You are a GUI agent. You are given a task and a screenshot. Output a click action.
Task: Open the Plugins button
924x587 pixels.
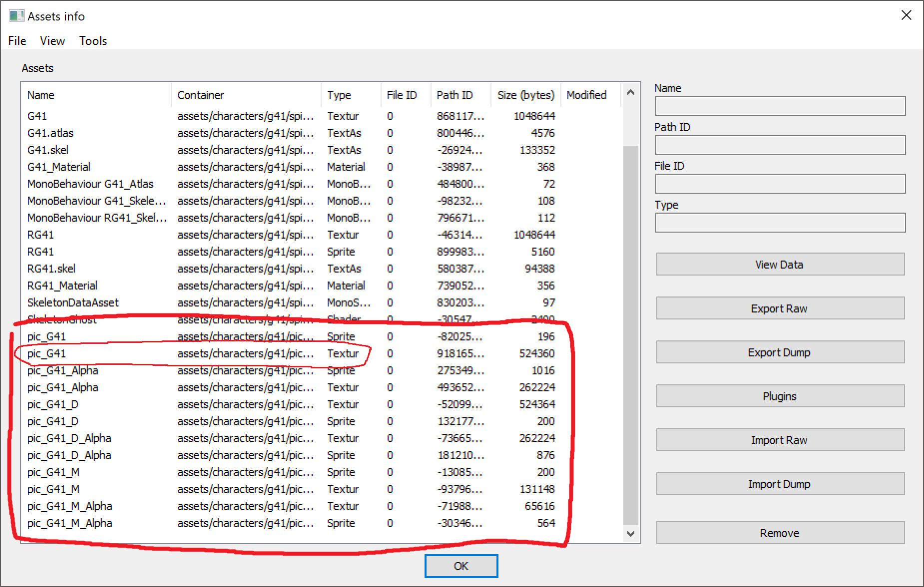[780, 396]
